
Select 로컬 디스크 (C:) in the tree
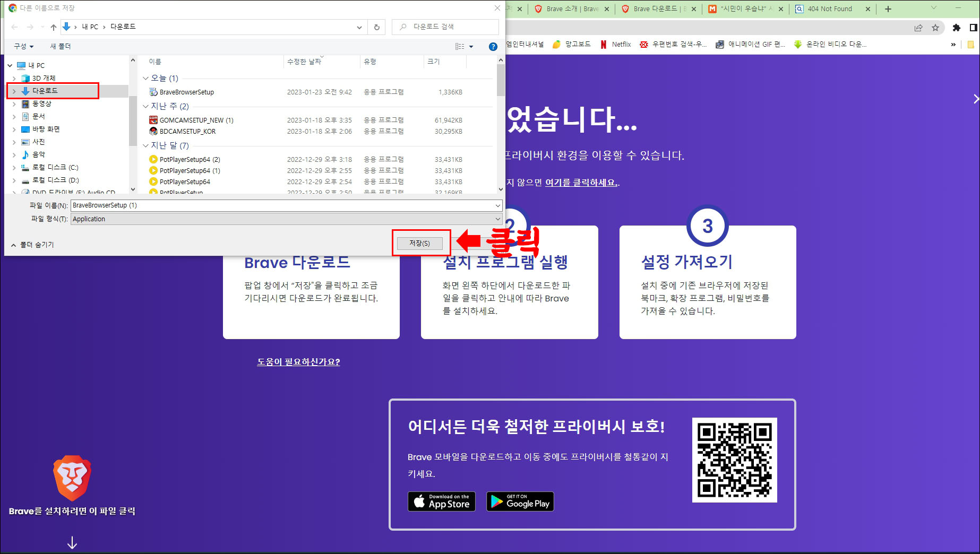click(x=55, y=167)
